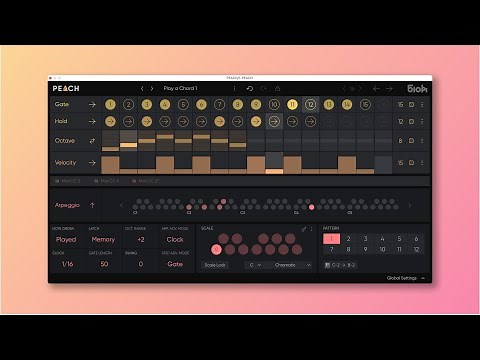Click the Scale panel link icon
480x360 pixels.
pyautogui.click(x=303, y=229)
